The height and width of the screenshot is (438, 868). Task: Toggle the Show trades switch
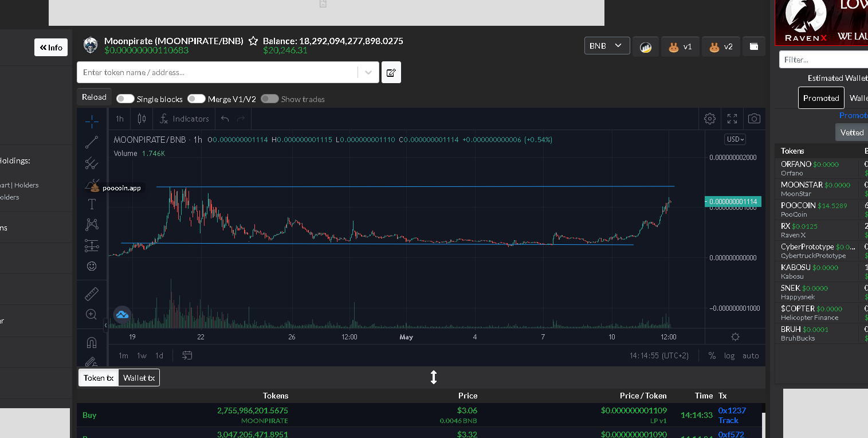[270, 99]
